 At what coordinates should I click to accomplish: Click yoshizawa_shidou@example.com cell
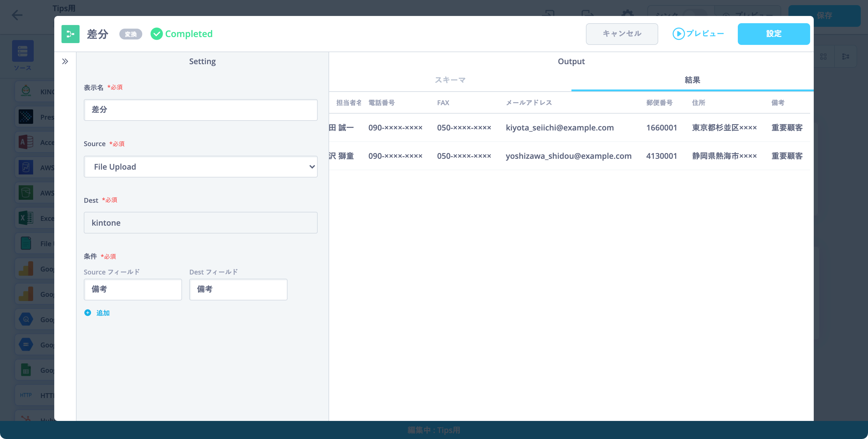tap(568, 156)
